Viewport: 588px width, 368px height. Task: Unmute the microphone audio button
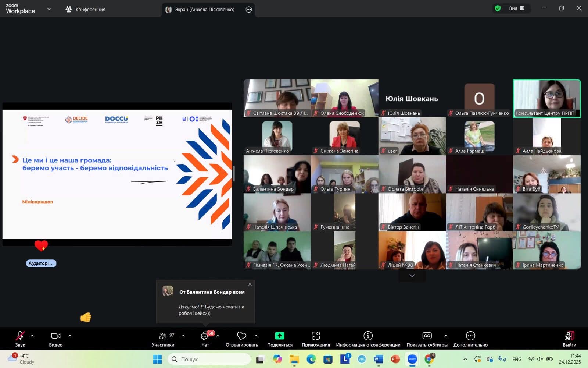point(20,336)
